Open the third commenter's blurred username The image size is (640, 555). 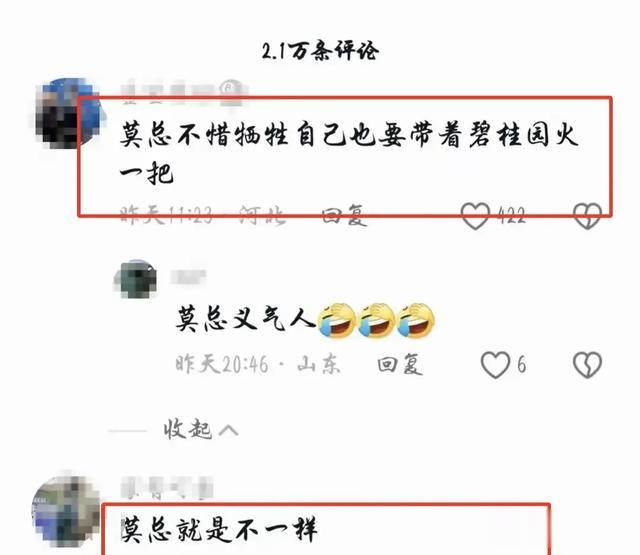click(167, 487)
